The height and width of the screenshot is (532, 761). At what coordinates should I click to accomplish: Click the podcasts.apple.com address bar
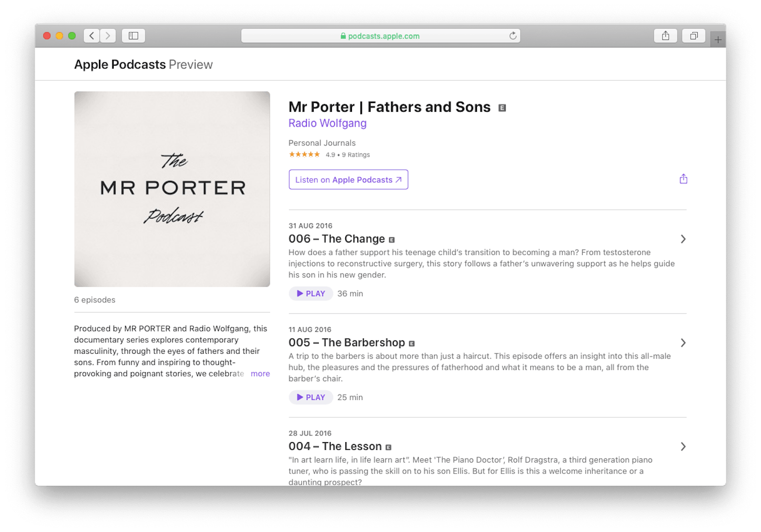[x=380, y=36]
